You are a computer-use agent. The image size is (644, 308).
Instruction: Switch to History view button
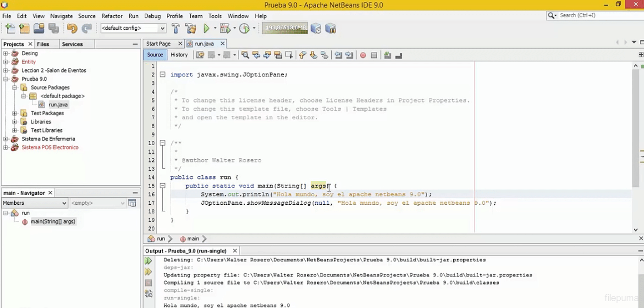pyautogui.click(x=179, y=55)
